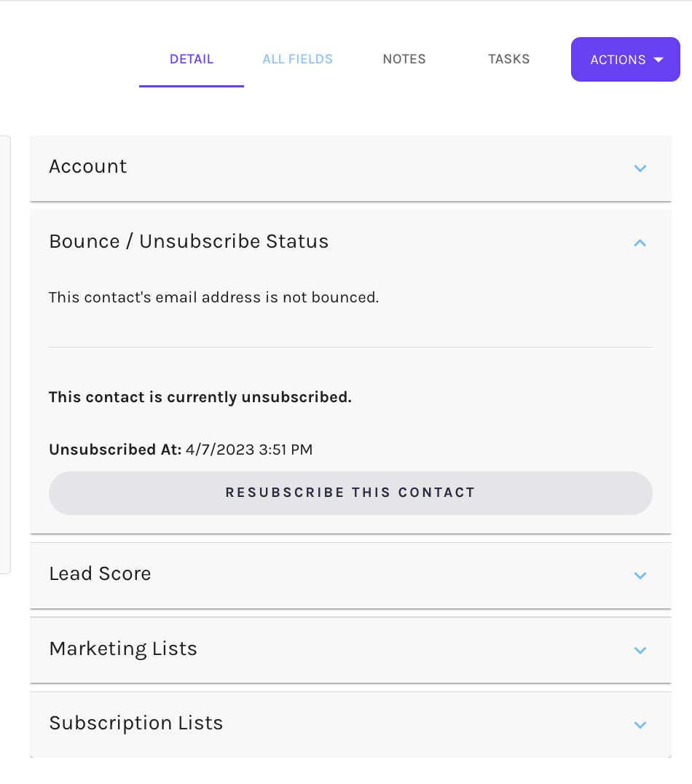Click the purple caret inside the Actions button
The image size is (692, 784).
tap(659, 59)
